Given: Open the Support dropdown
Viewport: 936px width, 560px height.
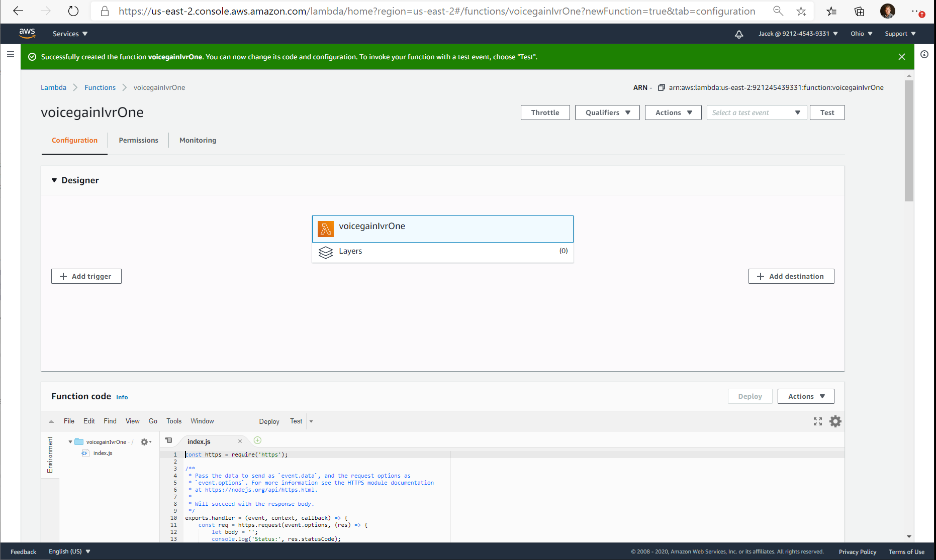Looking at the screenshot, I should [900, 34].
